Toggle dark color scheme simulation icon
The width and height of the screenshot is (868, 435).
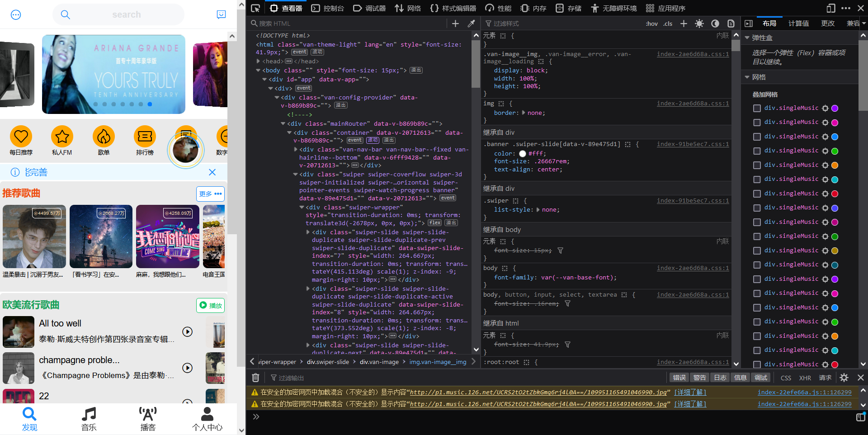tap(715, 24)
